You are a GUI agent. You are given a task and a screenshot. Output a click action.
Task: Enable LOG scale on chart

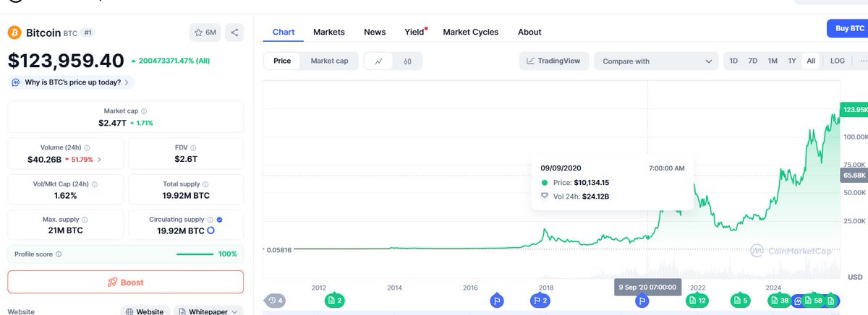(837, 61)
